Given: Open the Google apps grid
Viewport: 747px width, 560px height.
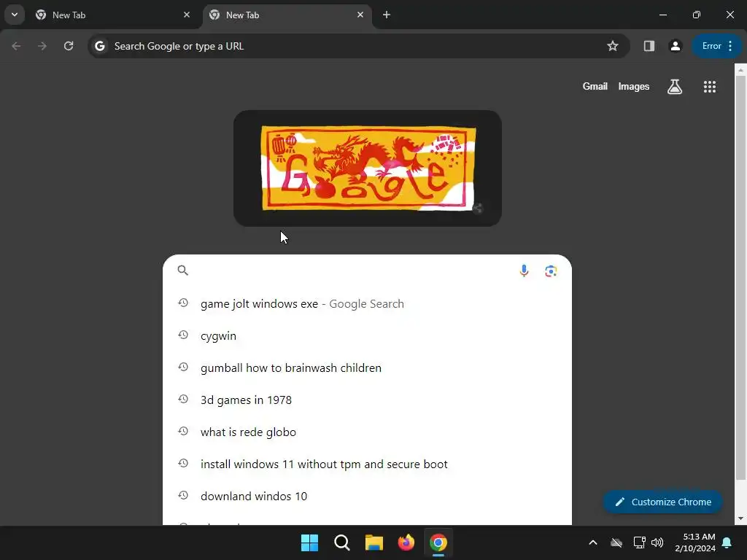Looking at the screenshot, I should (710, 87).
